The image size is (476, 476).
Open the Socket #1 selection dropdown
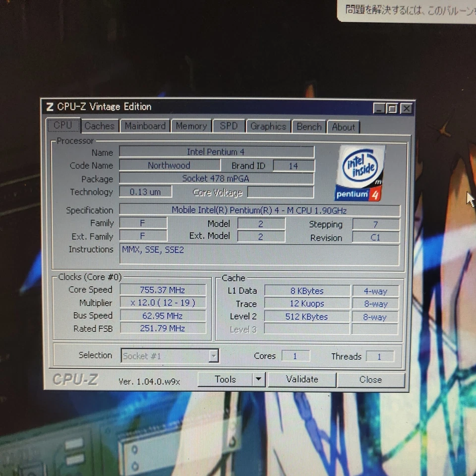(x=213, y=356)
